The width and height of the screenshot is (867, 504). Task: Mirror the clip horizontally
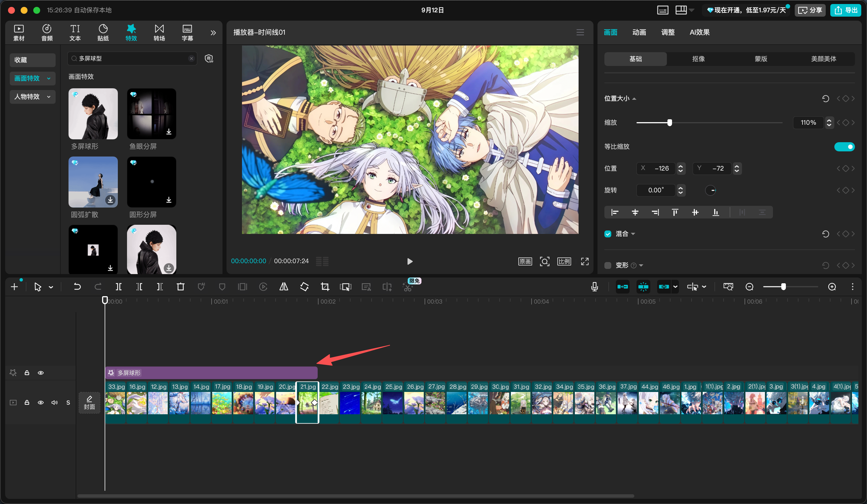[284, 287]
